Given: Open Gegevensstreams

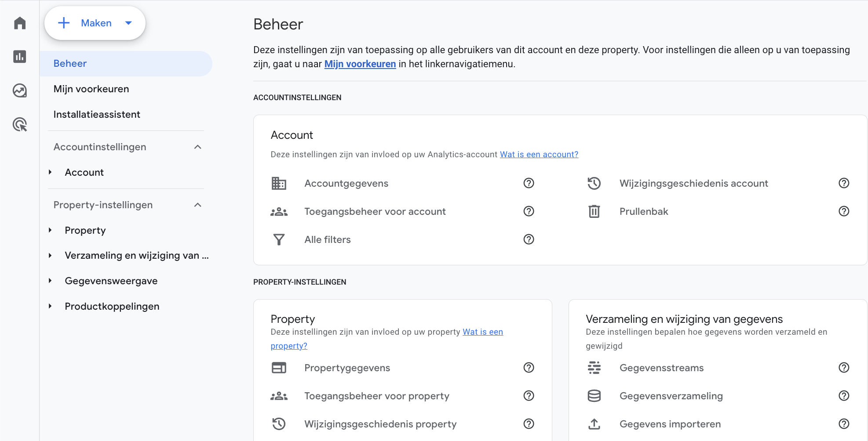Looking at the screenshot, I should tap(661, 368).
